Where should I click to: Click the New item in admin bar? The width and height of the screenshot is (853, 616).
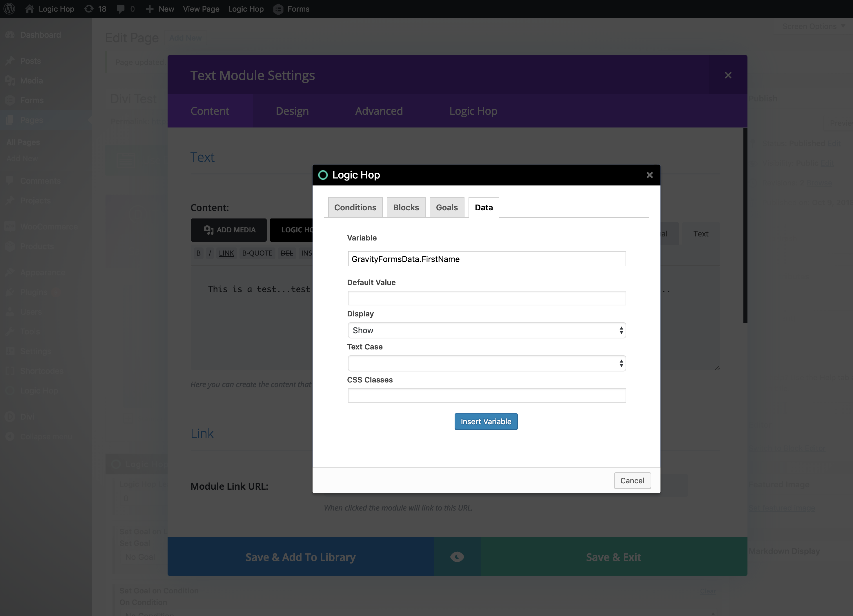pos(159,9)
